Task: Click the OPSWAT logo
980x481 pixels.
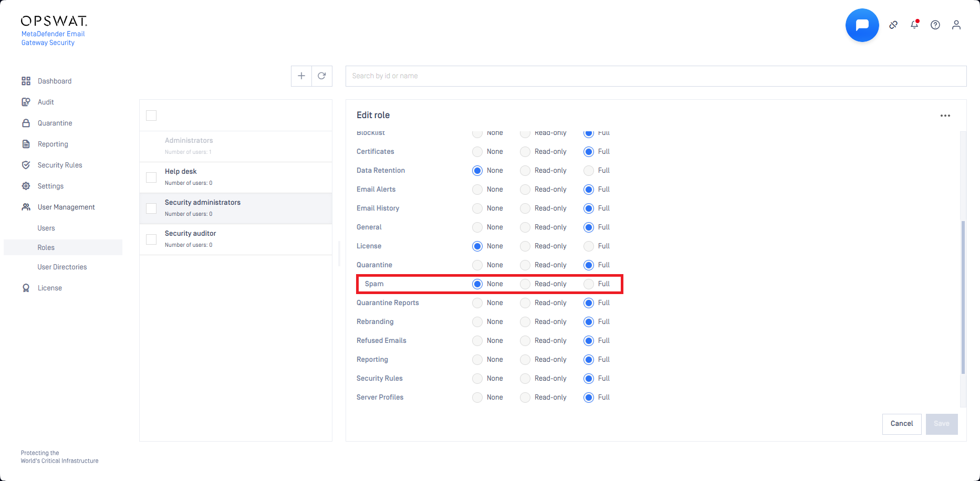Action: click(x=54, y=21)
